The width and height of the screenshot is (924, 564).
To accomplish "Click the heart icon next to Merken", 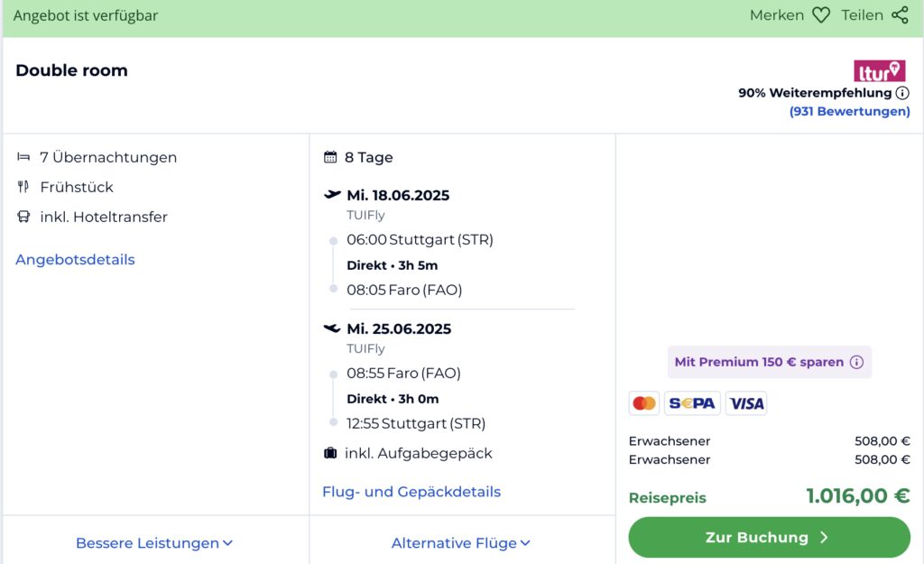I will (820, 15).
